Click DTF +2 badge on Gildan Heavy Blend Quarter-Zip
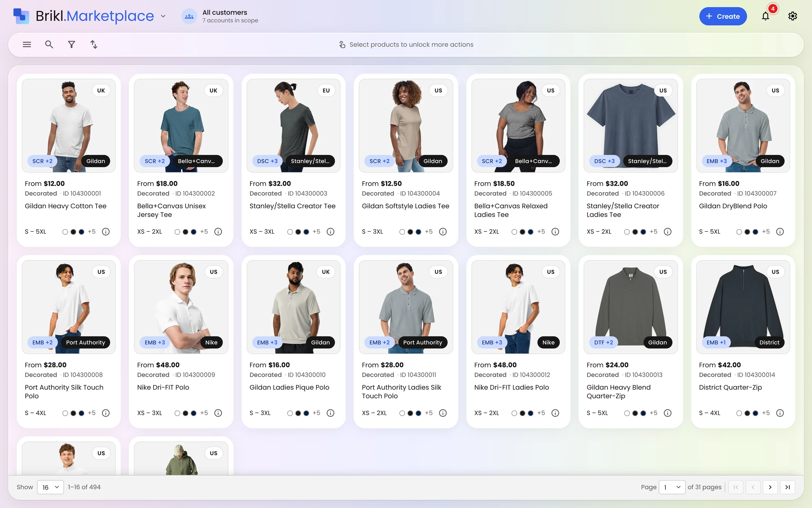812x508 pixels. (x=604, y=342)
